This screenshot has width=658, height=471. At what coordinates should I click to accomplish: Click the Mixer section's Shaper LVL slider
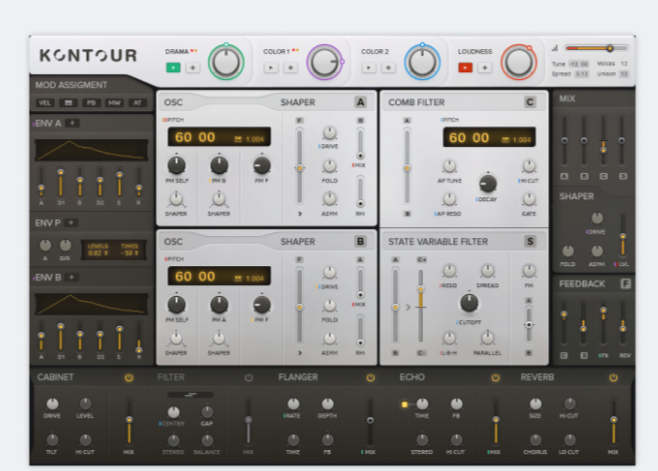pyautogui.click(x=623, y=236)
